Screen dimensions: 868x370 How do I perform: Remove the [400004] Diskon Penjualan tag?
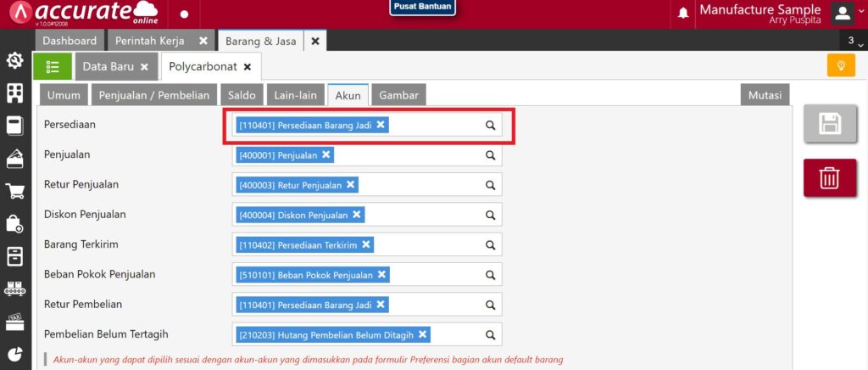coord(357,215)
